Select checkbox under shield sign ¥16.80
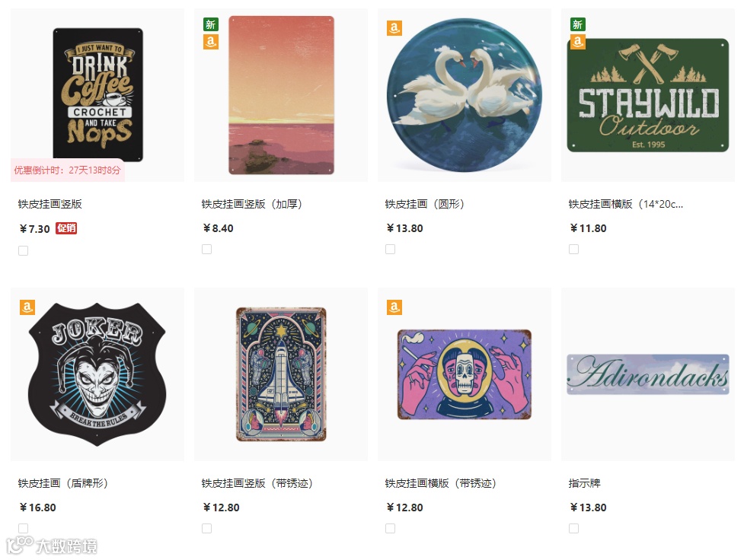 click(24, 528)
